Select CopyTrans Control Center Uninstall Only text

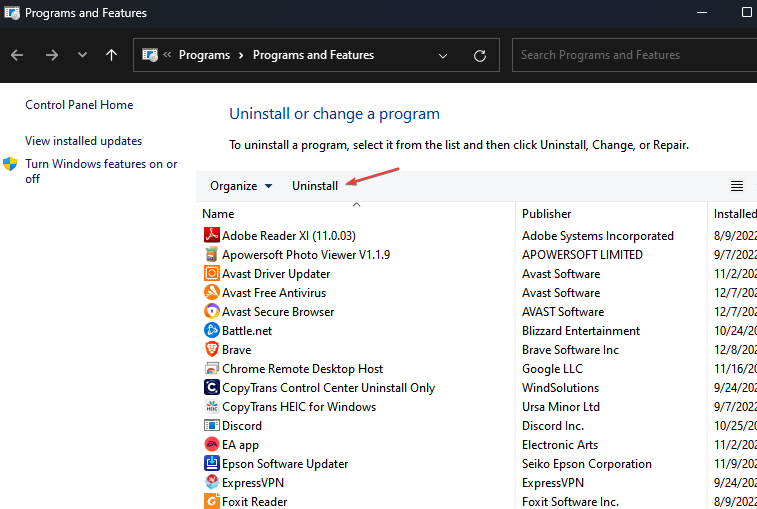point(328,388)
